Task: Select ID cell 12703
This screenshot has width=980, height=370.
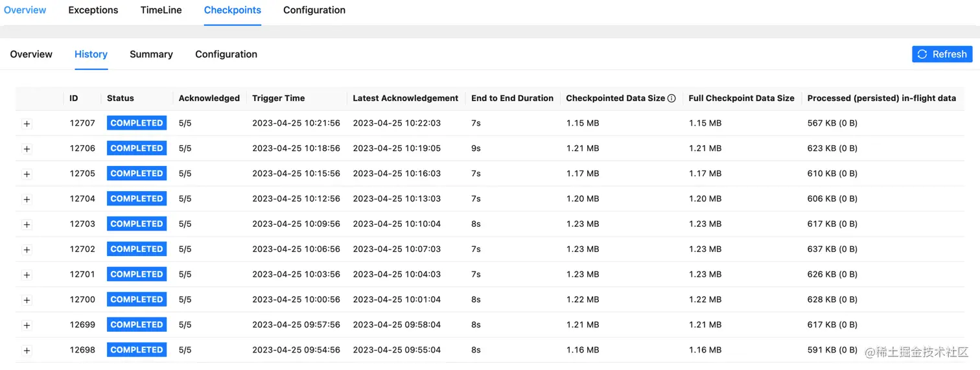Action: click(x=82, y=224)
